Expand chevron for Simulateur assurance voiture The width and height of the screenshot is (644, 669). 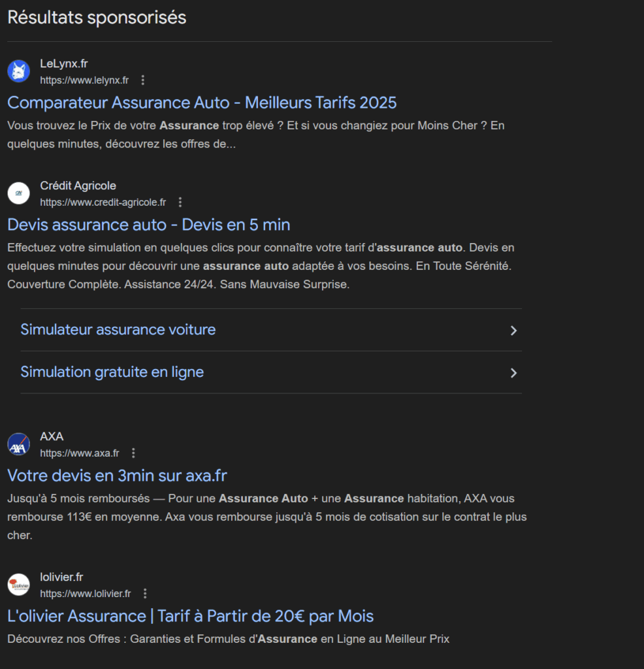pyautogui.click(x=513, y=331)
